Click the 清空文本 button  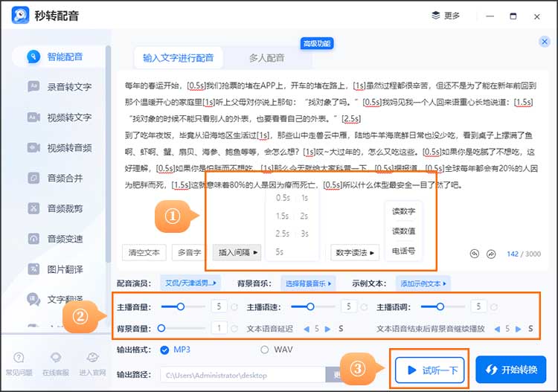pyautogui.click(x=144, y=253)
